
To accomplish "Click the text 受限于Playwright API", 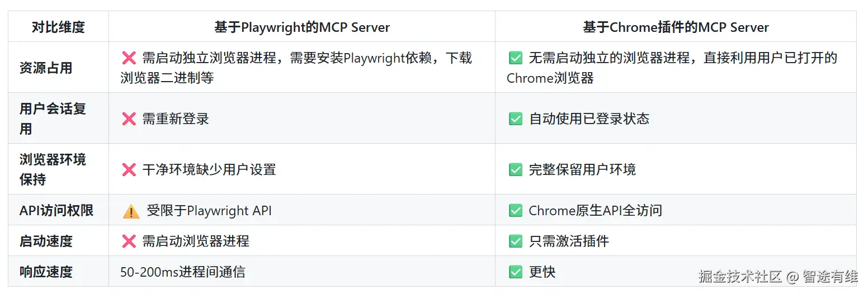I will click(x=209, y=211).
